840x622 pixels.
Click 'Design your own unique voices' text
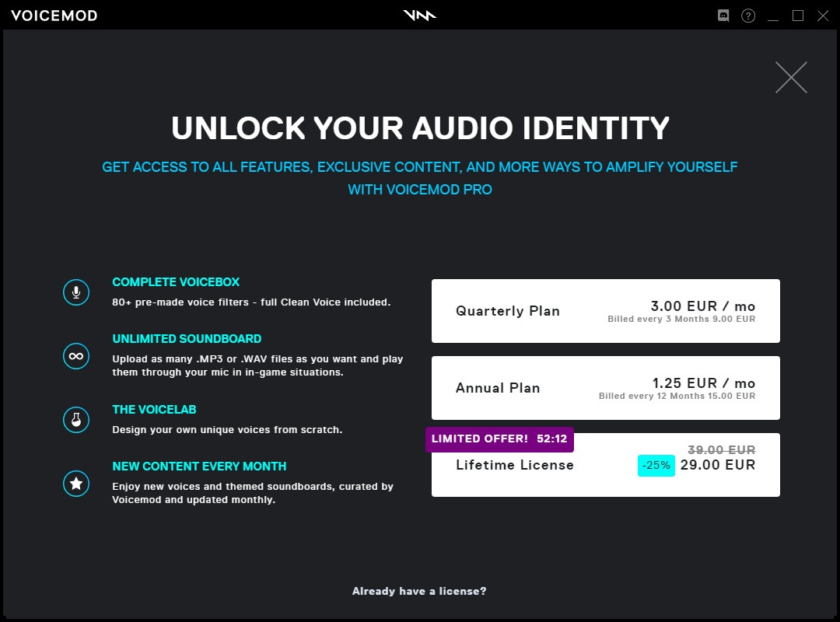(227, 430)
